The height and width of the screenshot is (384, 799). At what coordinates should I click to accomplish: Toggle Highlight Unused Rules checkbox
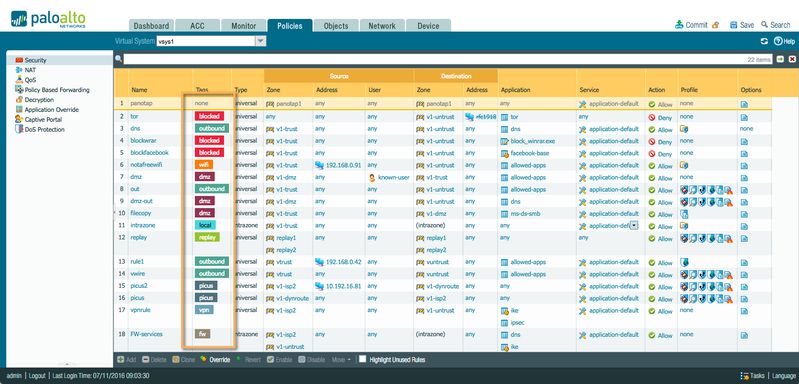click(362, 359)
